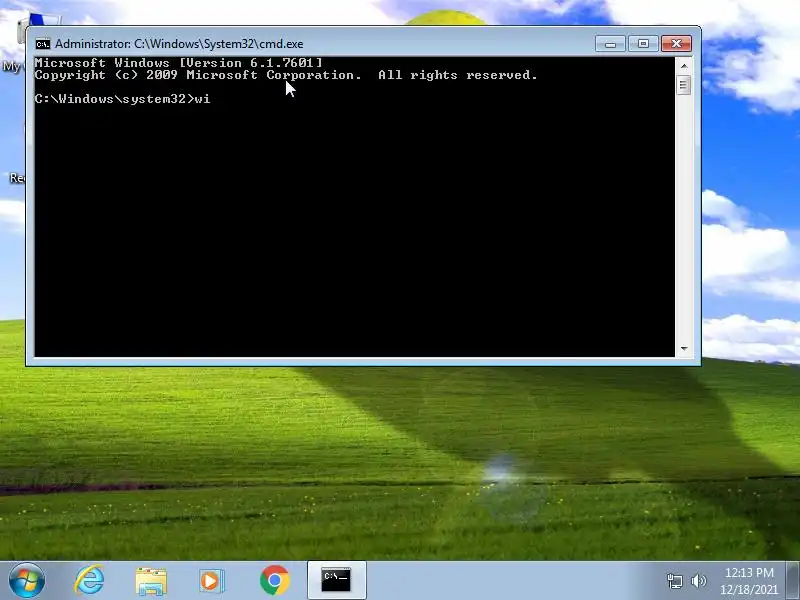Viewport: 800px width, 600px height.
Task: Open Google Chrome from the taskbar
Action: coord(274,581)
